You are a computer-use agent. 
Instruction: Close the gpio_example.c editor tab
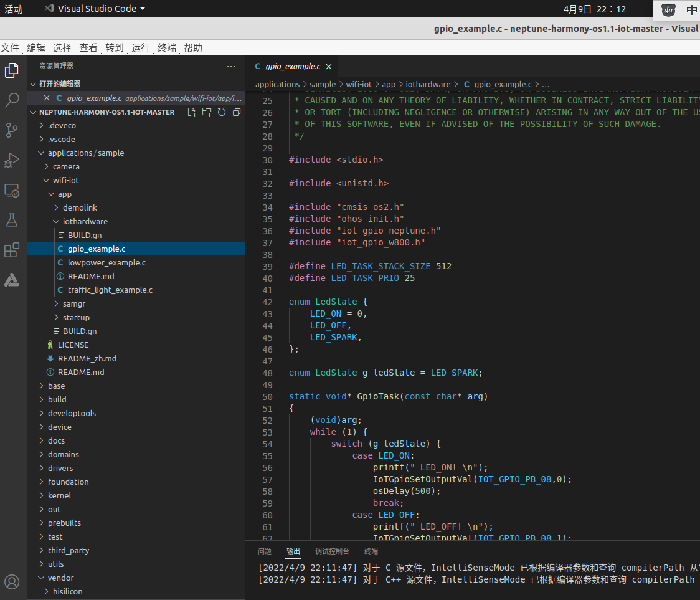point(329,67)
